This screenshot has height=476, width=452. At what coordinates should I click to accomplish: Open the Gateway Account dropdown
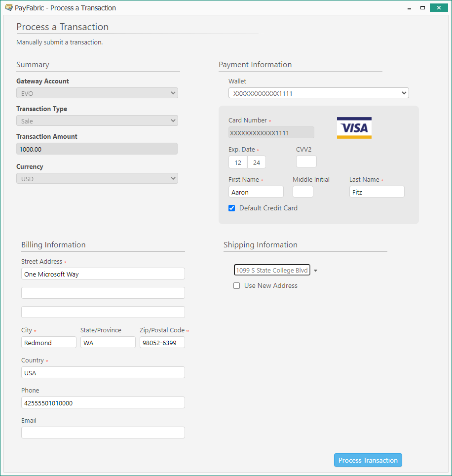click(97, 93)
